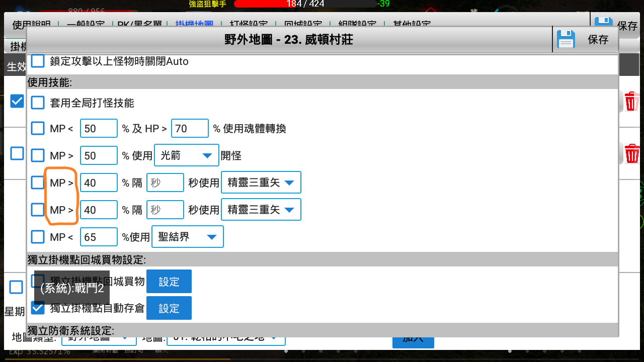The image size is (644, 362).
Task: Click the 秒 interval field in lower 精靈三重矢 row
Action: pos(165,209)
